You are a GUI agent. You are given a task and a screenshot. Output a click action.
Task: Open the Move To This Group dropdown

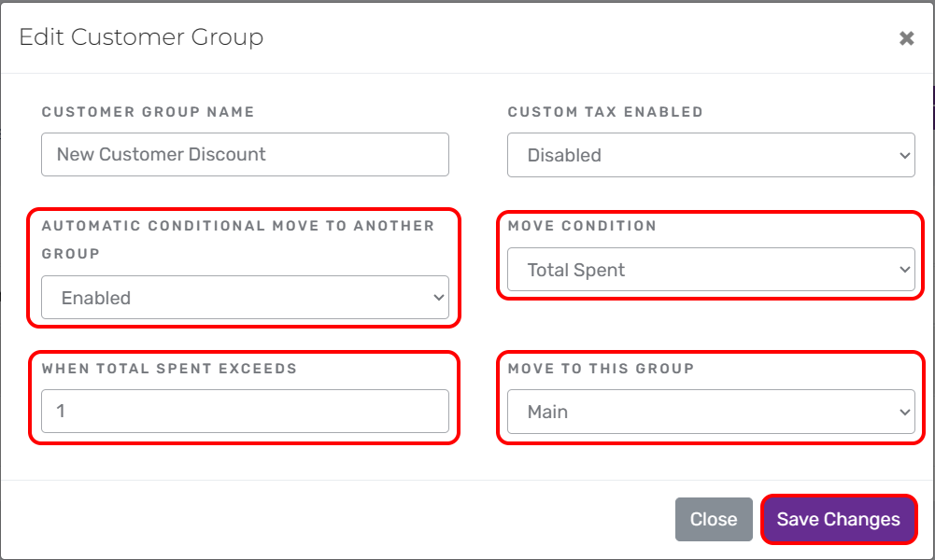pyautogui.click(x=711, y=412)
